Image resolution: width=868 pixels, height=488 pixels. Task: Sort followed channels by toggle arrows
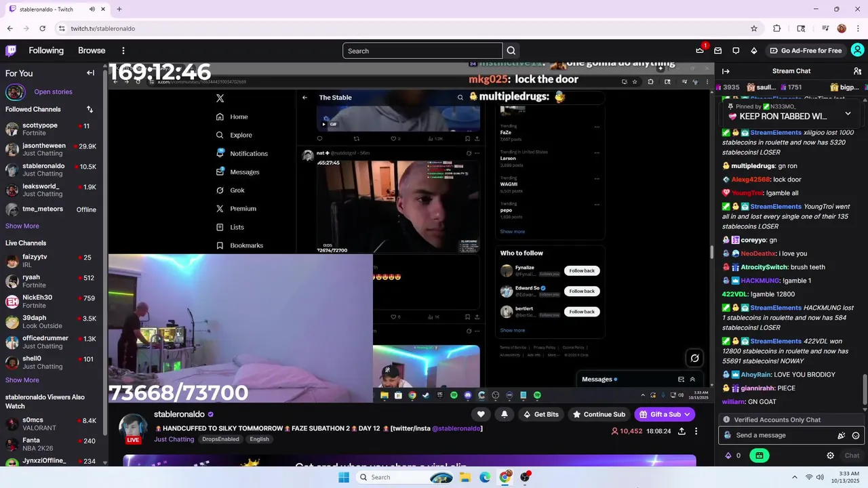click(x=90, y=109)
